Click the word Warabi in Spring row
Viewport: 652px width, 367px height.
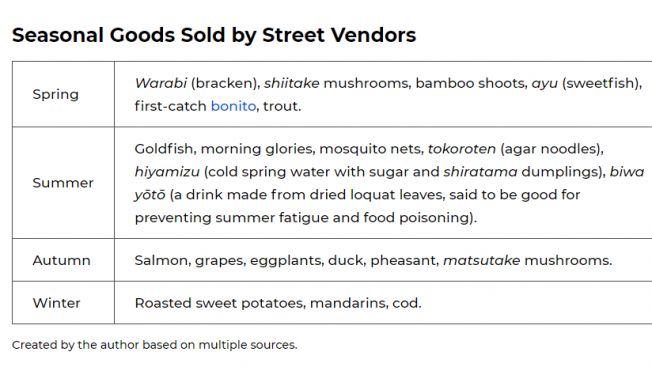point(161,83)
